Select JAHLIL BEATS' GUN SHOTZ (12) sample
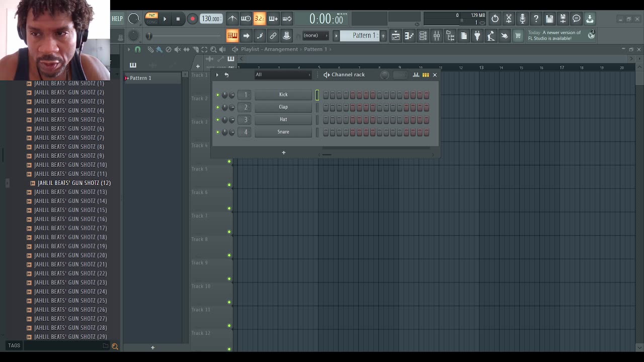The height and width of the screenshot is (362, 644). tap(74, 183)
